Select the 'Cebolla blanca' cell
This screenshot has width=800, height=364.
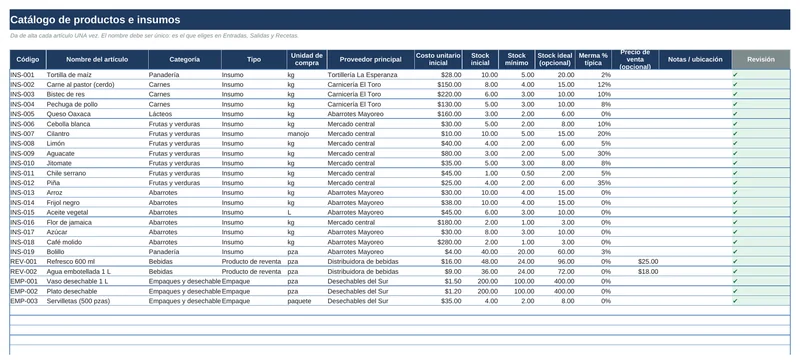point(97,124)
